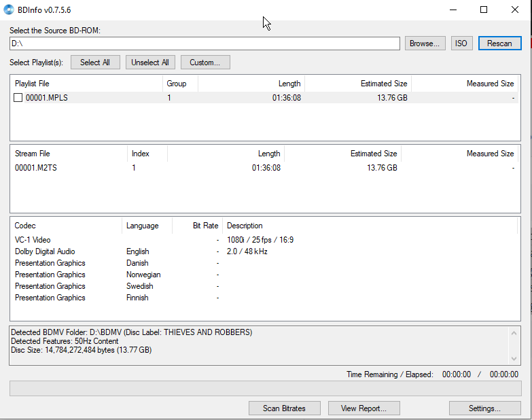Select Presentation Graphics Danish row
This screenshot has height=420, width=532.
[265, 263]
